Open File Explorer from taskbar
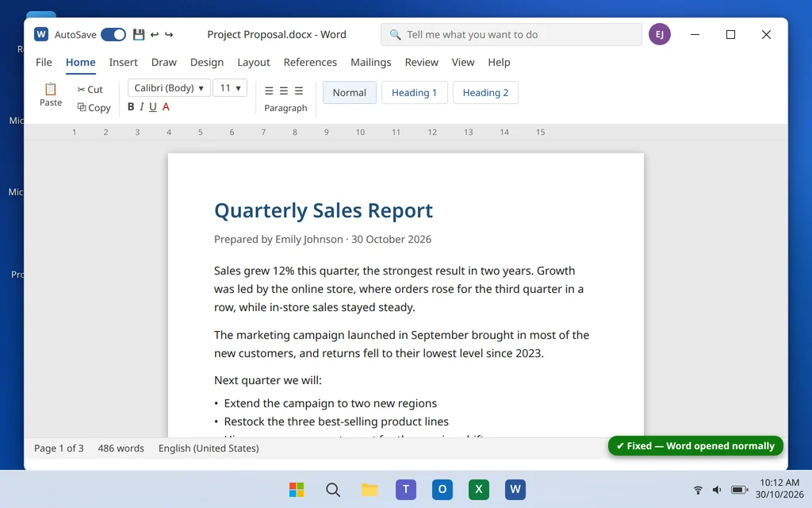The height and width of the screenshot is (508, 812). coord(370,489)
